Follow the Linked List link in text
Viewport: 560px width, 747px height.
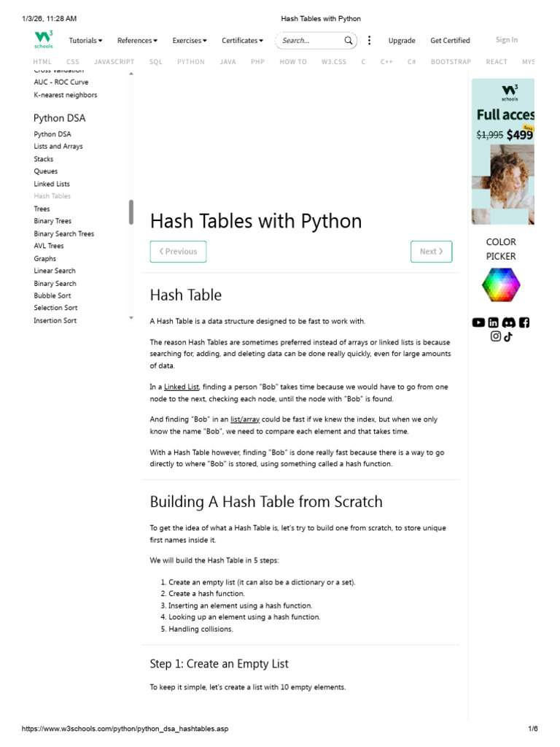182,387
